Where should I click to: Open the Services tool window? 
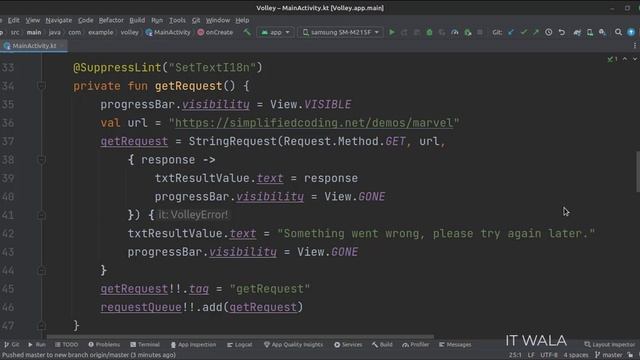348,345
